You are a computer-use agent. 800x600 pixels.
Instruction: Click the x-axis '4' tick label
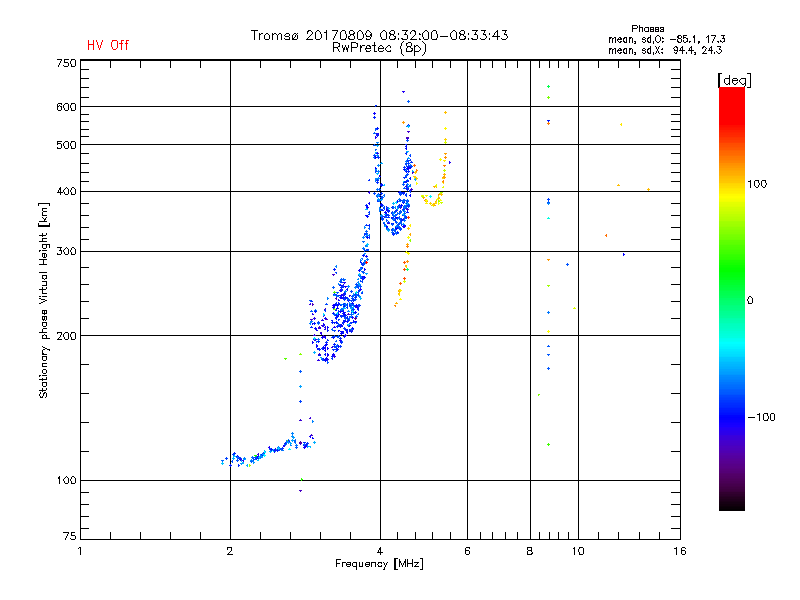pyautogui.click(x=380, y=551)
